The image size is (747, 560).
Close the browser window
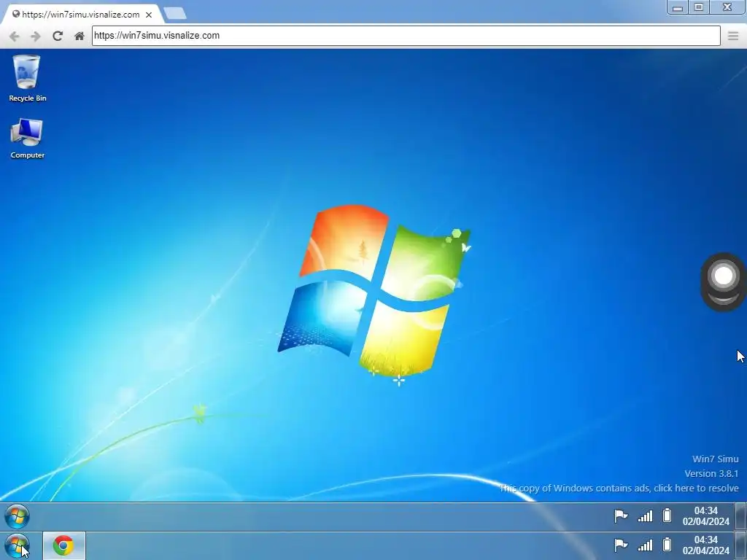727,7
